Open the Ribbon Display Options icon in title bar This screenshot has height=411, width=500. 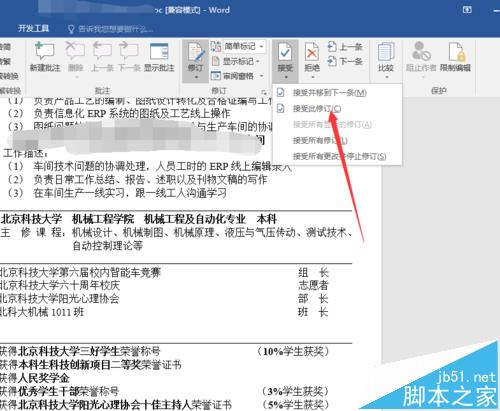pos(467,10)
